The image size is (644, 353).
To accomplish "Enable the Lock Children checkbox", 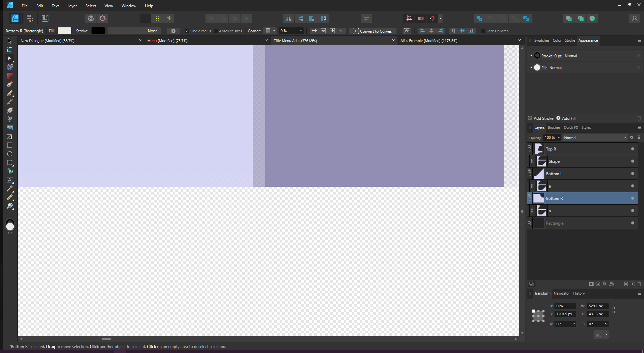I will 483,31.
